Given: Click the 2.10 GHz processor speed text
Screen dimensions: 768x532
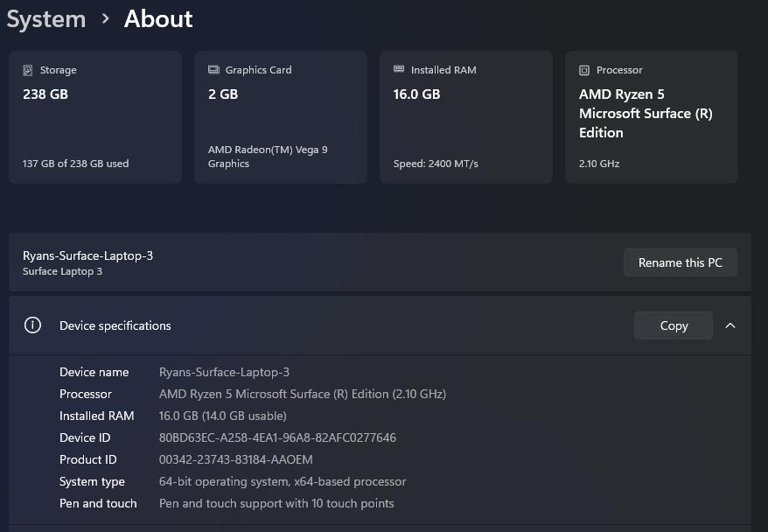Looking at the screenshot, I should 599,164.
